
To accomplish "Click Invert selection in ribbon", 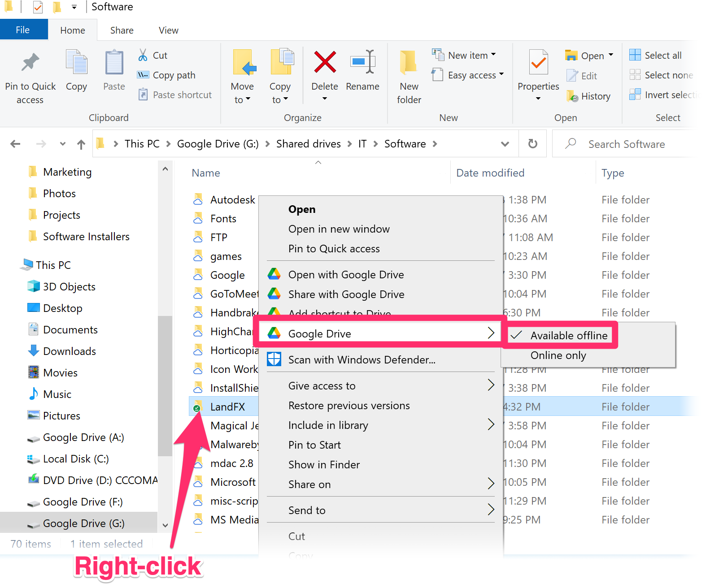I will click(x=663, y=95).
